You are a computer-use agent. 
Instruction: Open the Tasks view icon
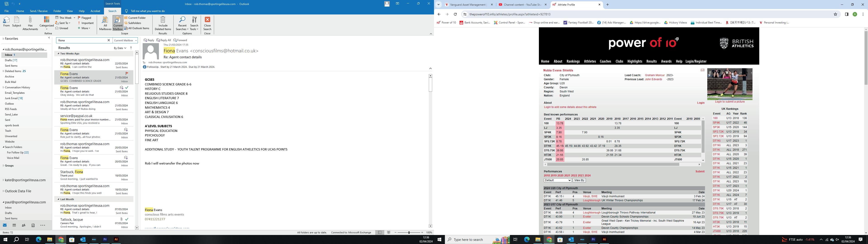point(33,225)
